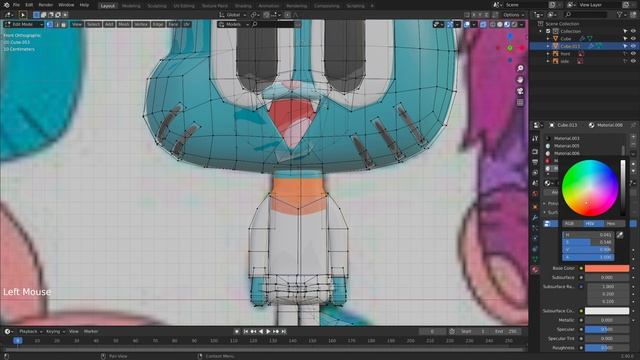Open the Models dropdown in viewport header

coord(233,24)
